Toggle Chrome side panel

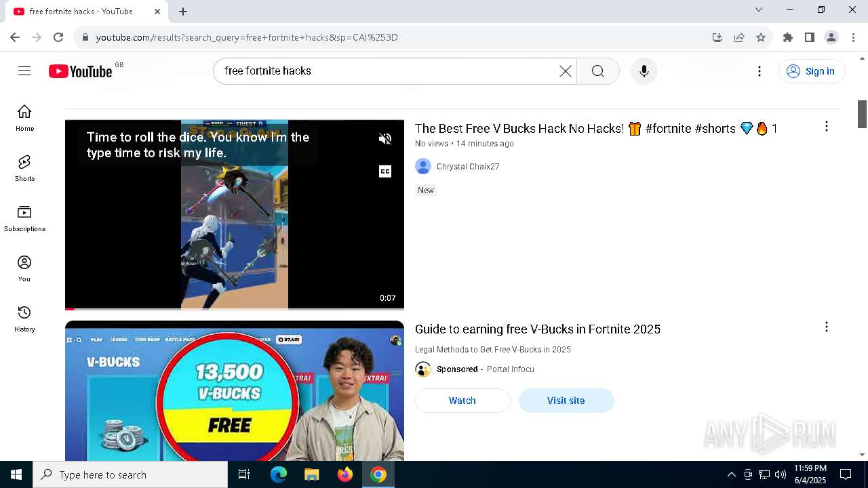[810, 37]
